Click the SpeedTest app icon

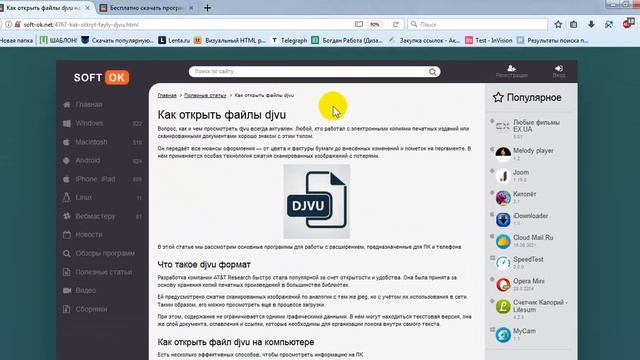click(x=503, y=263)
